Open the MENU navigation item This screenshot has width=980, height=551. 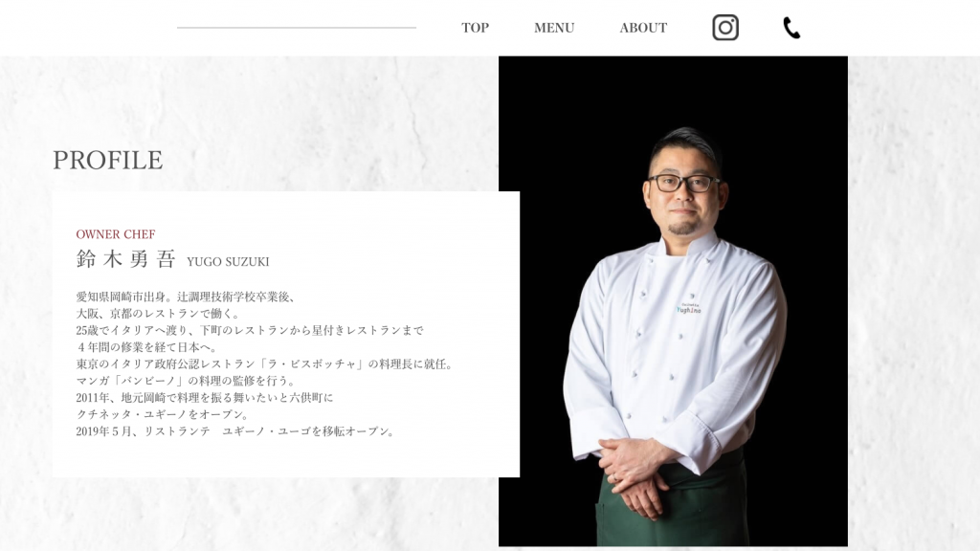[x=554, y=28]
